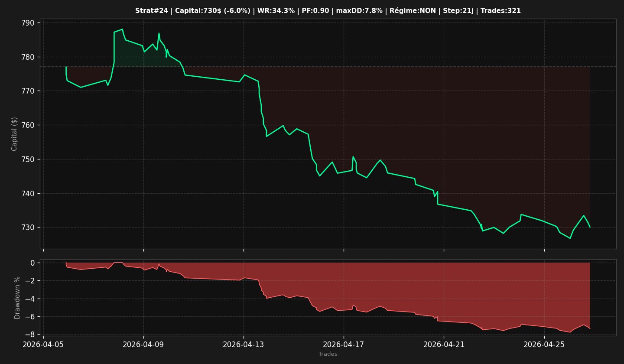Click the 770 tick on capital axis

pos(29,91)
